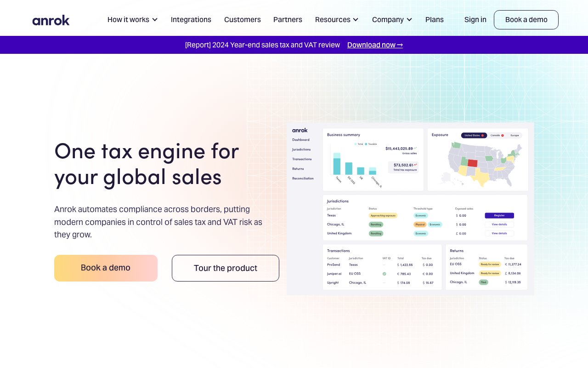The width and height of the screenshot is (588, 368).
Task: Click the Download now link in banner
Action: (375, 45)
